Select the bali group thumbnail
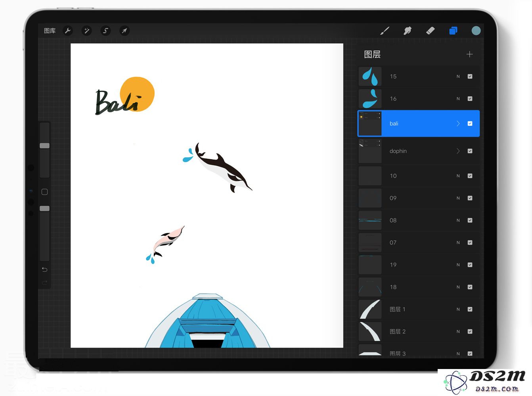Viewport: 532px width, 396px height. pyautogui.click(x=370, y=123)
